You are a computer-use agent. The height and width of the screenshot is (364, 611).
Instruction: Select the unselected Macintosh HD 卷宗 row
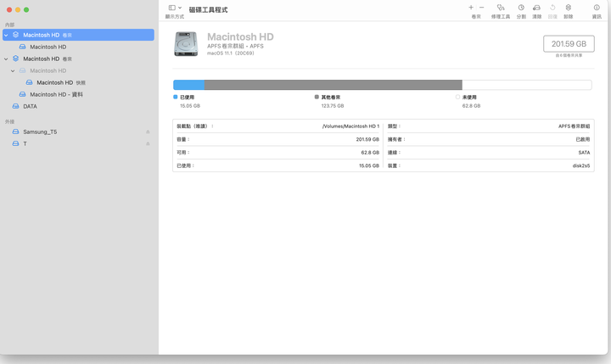78,59
